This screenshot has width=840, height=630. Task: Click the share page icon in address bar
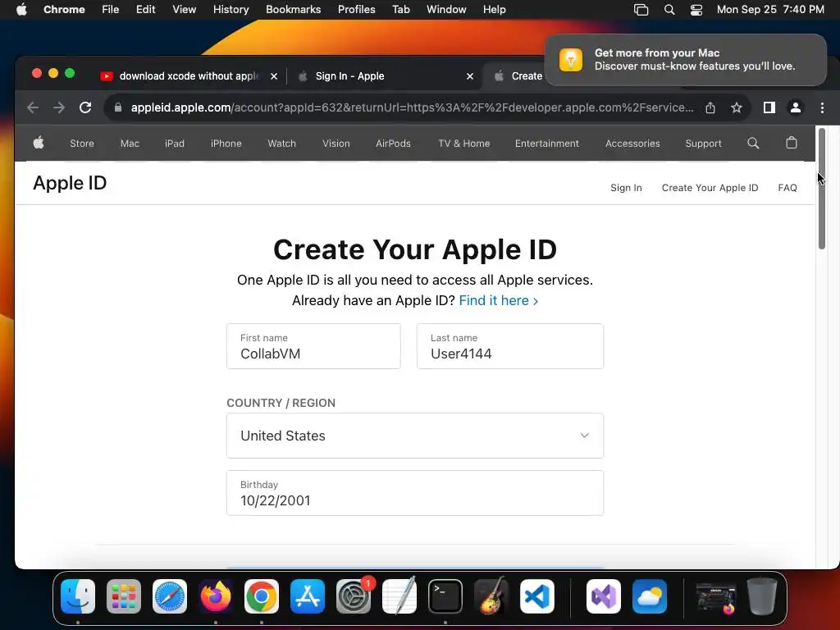pyautogui.click(x=710, y=107)
